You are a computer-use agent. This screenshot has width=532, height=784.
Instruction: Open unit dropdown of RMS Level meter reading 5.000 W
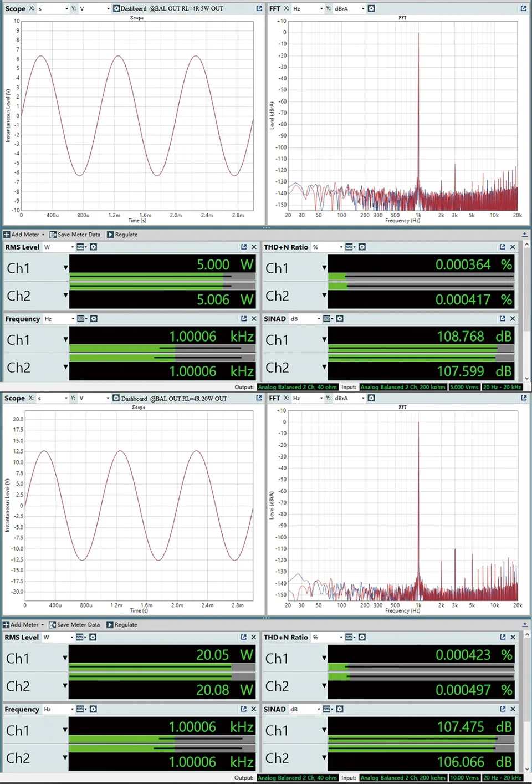point(59,247)
